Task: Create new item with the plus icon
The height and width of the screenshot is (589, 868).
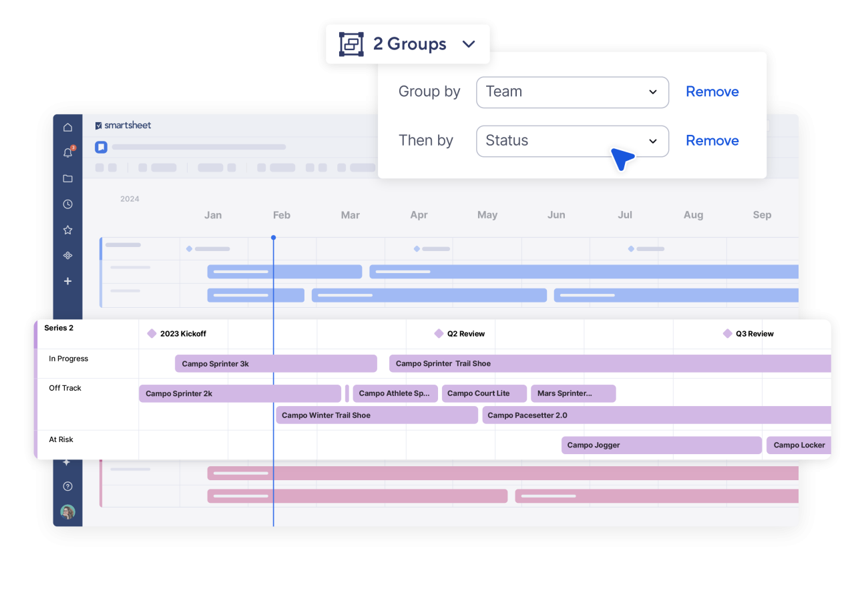Action: (x=67, y=281)
